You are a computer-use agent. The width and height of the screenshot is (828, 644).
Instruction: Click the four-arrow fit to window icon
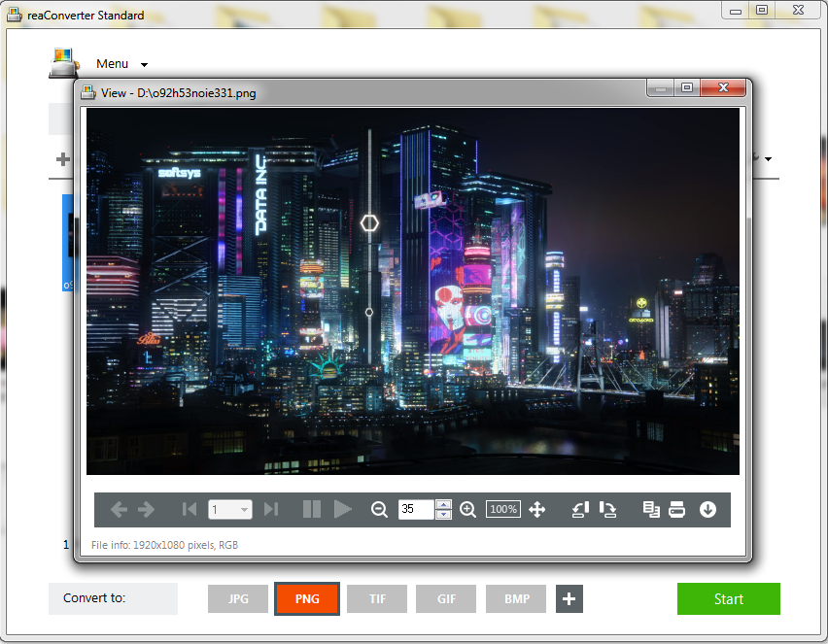click(x=537, y=510)
